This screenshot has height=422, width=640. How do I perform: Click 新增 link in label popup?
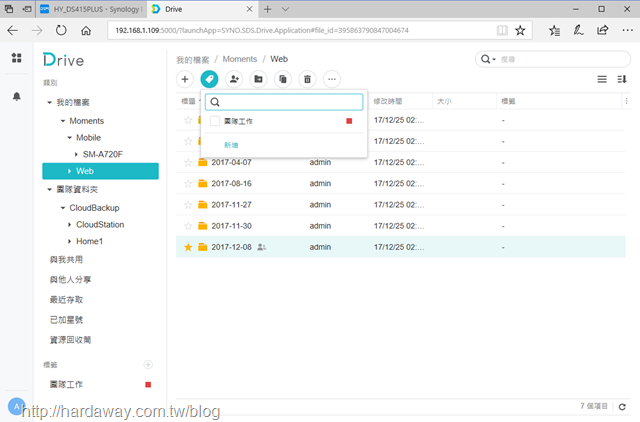pyautogui.click(x=231, y=145)
